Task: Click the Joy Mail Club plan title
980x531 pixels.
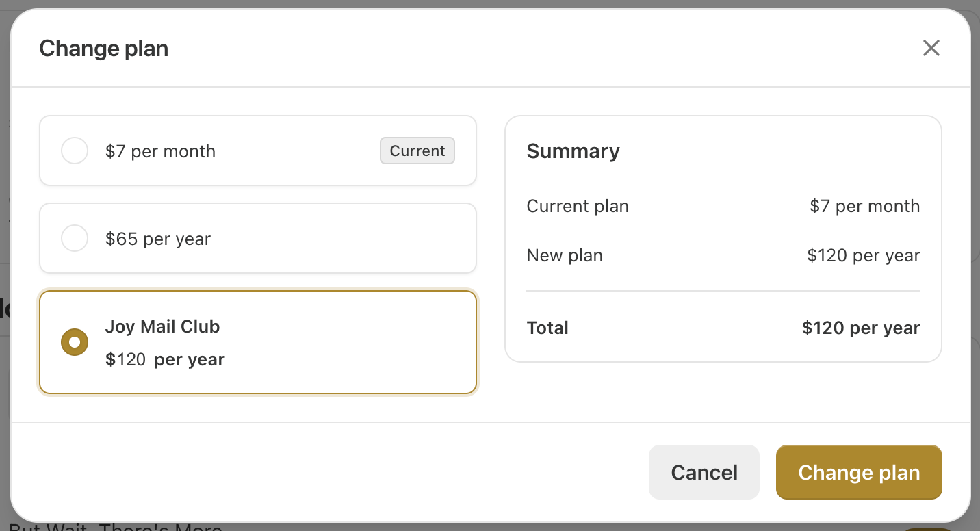Action: coord(162,326)
